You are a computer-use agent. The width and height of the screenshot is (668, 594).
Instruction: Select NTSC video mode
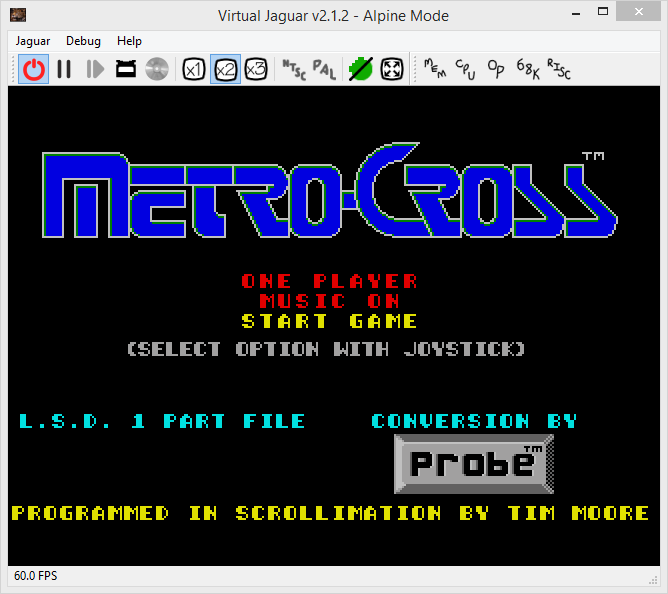pos(293,69)
